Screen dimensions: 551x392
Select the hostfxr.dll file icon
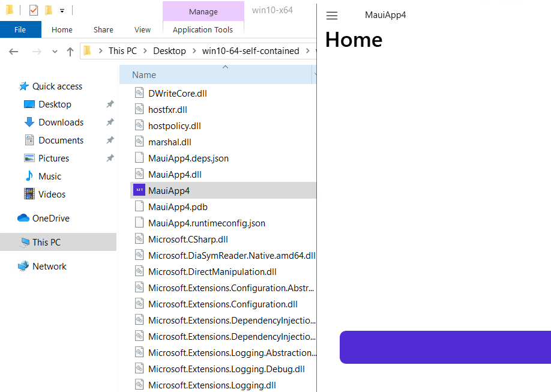click(139, 109)
